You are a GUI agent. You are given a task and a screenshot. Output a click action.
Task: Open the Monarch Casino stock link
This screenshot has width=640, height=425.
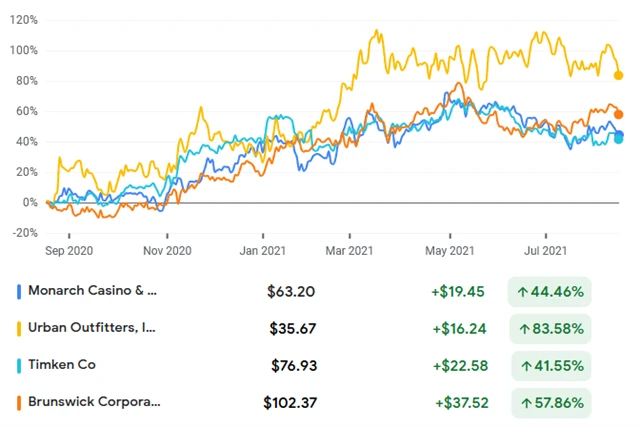click(93, 292)
